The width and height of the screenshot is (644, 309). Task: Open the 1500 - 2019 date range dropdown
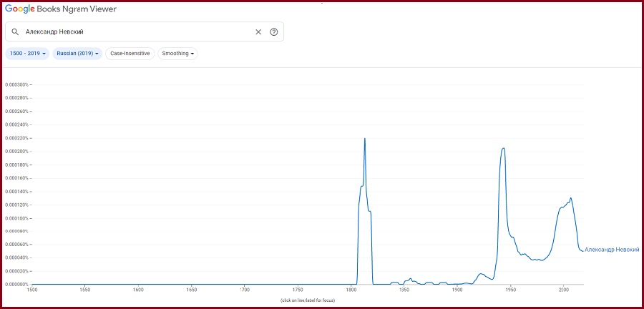point(28,54)
